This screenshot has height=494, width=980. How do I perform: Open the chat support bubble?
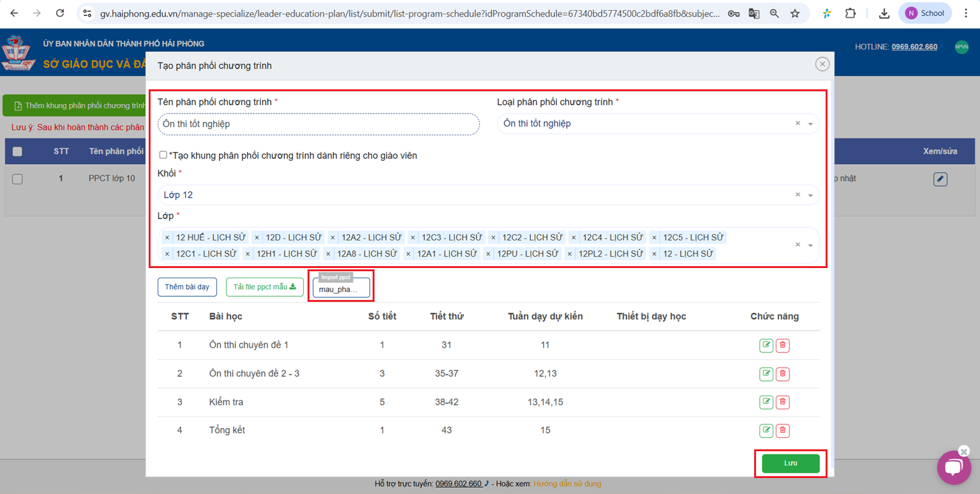(953, 467)
